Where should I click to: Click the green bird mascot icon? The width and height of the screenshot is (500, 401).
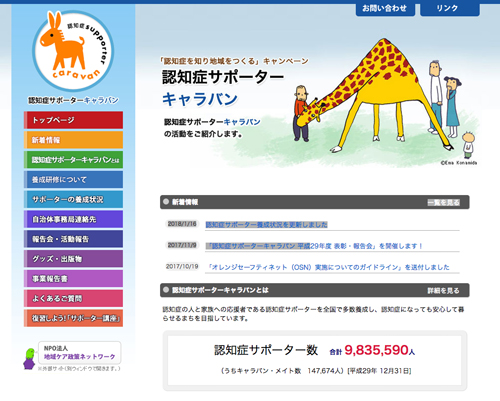[29, 358]
